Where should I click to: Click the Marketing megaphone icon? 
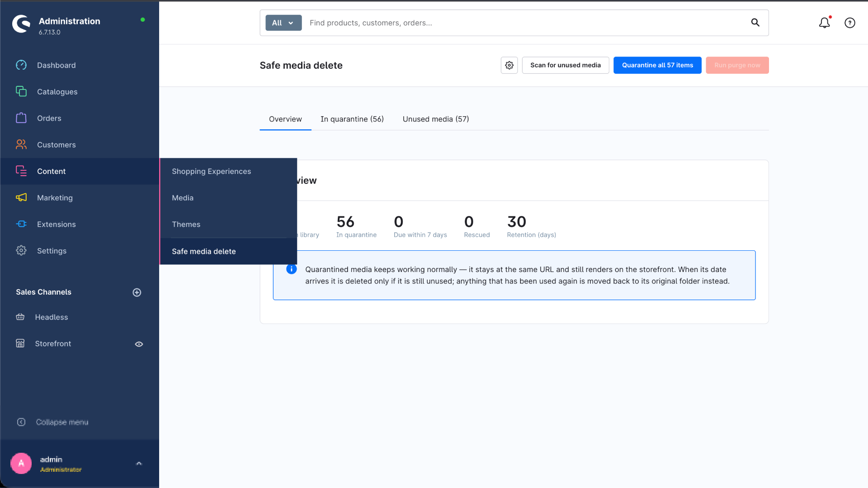point(21,197)
